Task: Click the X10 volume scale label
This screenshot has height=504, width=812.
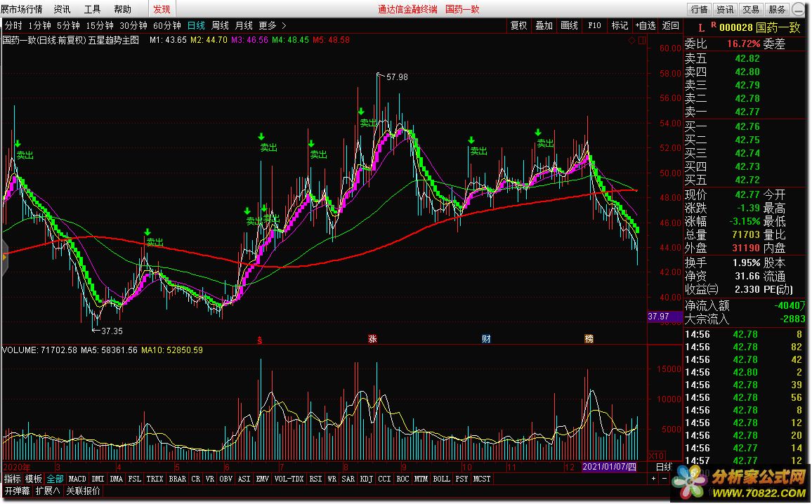Action: click(x=657, y=456)
